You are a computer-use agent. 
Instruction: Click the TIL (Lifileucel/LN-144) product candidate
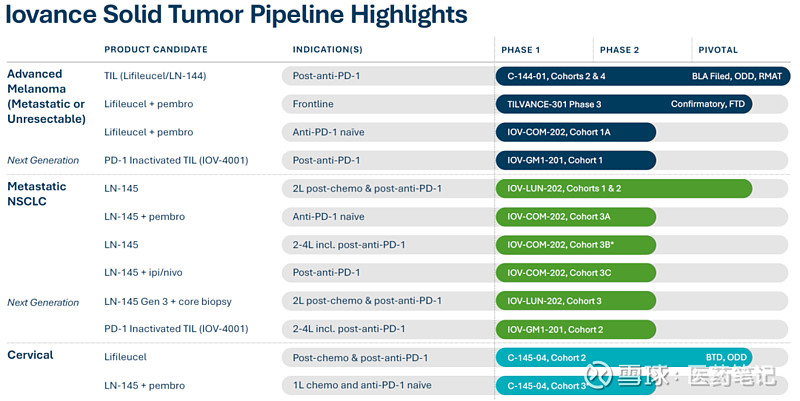point(155,76)
